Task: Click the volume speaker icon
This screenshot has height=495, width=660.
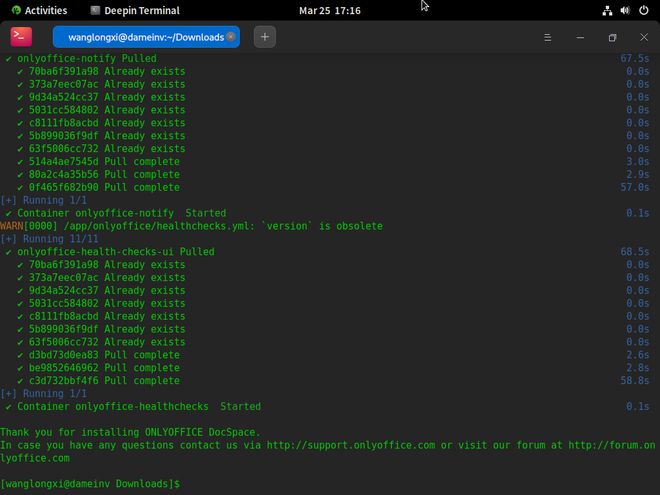Action: pos(626,10)
